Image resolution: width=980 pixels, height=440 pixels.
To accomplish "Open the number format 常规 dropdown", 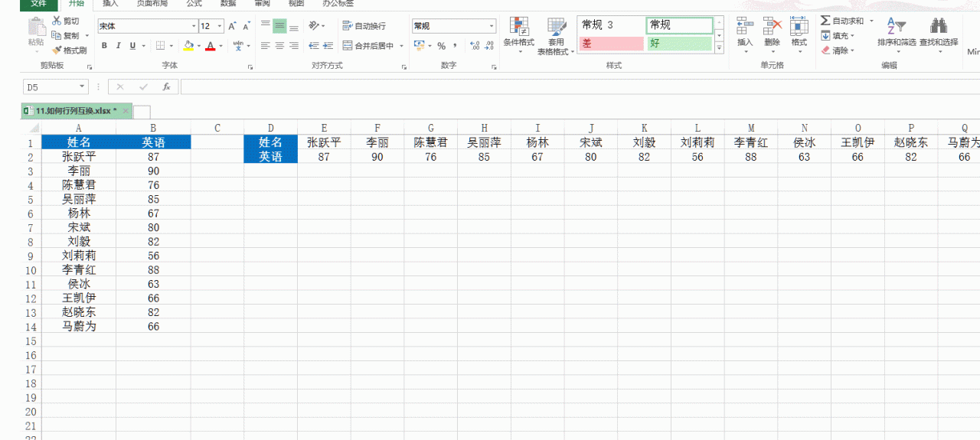I will pyautogui.click(x=492, y=26).
